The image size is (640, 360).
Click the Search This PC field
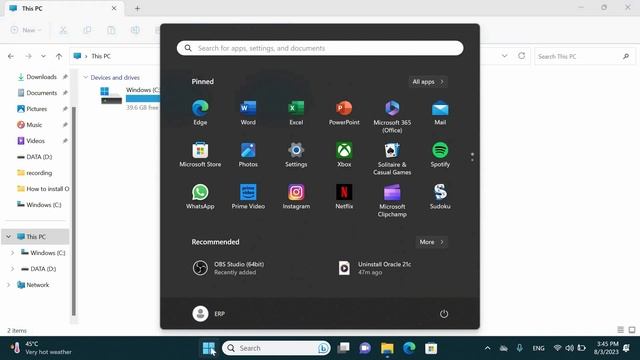[584, 56]
